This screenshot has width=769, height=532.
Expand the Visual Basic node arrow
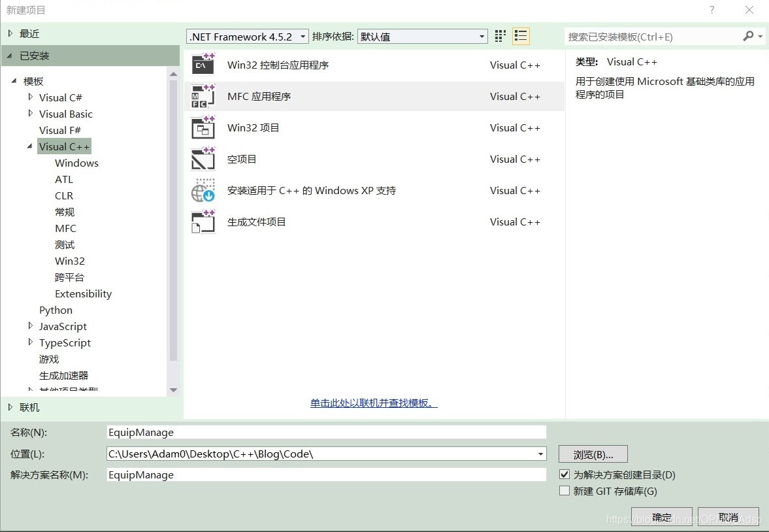[x=31, y=113]
